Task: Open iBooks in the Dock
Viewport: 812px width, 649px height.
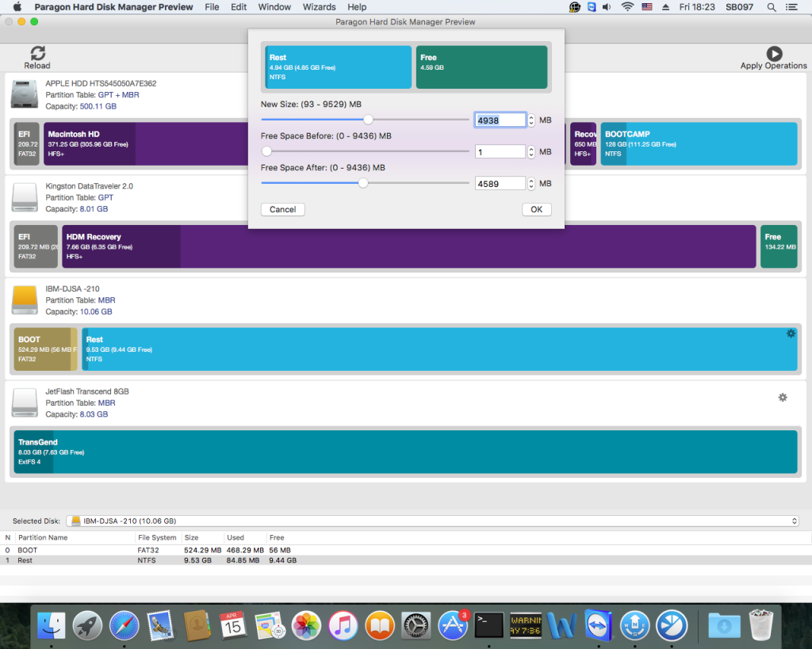Action: 380,625
